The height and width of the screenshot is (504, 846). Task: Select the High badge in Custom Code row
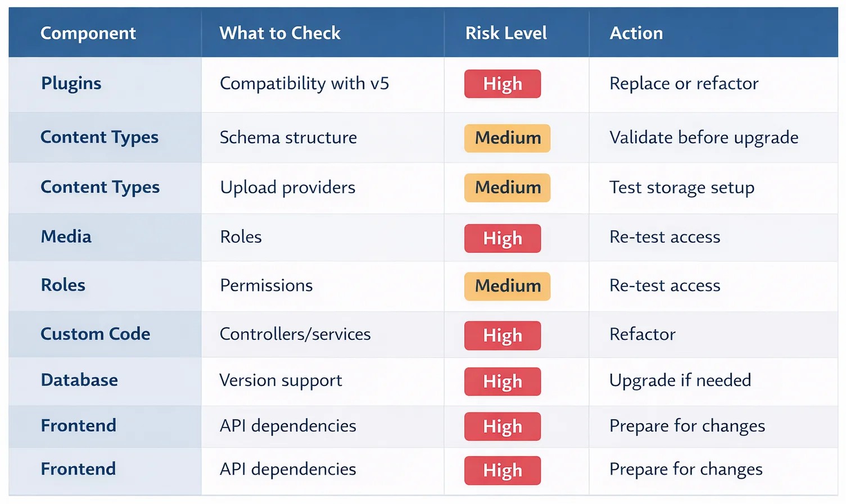coord(503,335)
